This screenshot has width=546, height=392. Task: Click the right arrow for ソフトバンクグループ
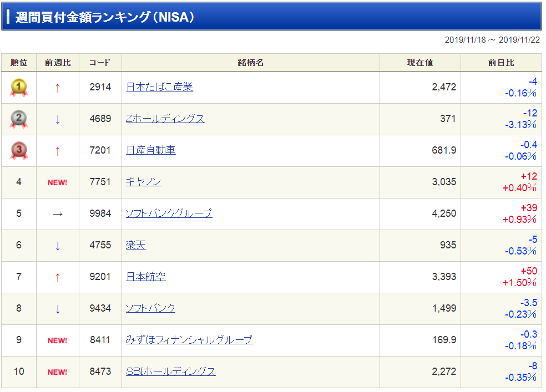[x=58, y=214]
